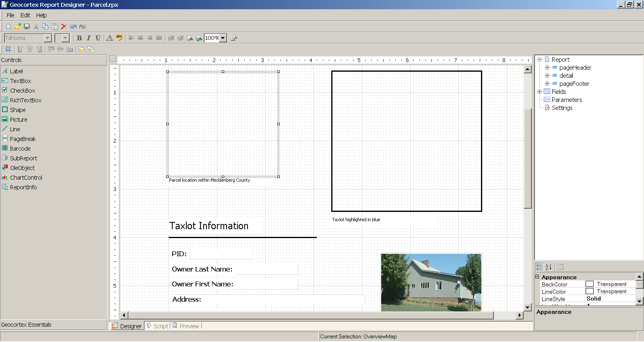Expand the pageHeader tree node

point(547,68)
